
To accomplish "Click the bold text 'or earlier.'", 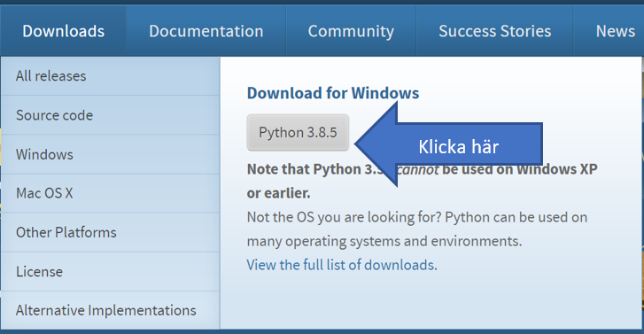I will (278, 193).
